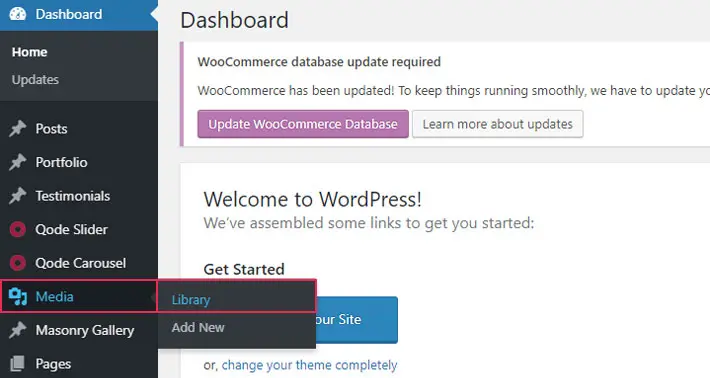Image resolution: width=710 pixels, height=378 pixels.
Task: Select the Home submenu item
Action: point(29,52)
